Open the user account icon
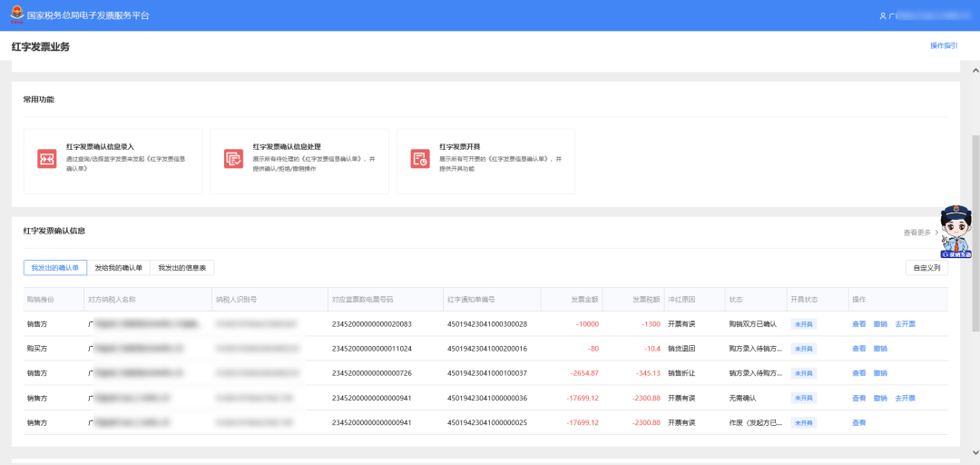 [883, 15]
